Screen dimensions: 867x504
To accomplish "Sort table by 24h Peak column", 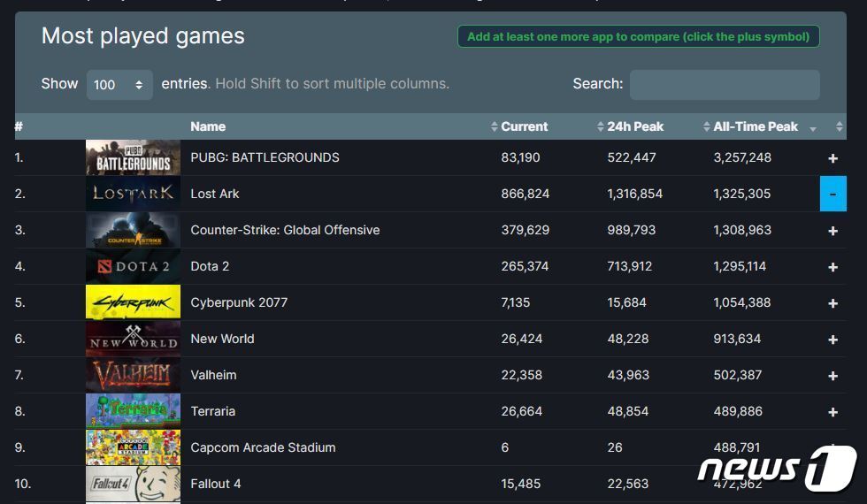I will 635,126.
